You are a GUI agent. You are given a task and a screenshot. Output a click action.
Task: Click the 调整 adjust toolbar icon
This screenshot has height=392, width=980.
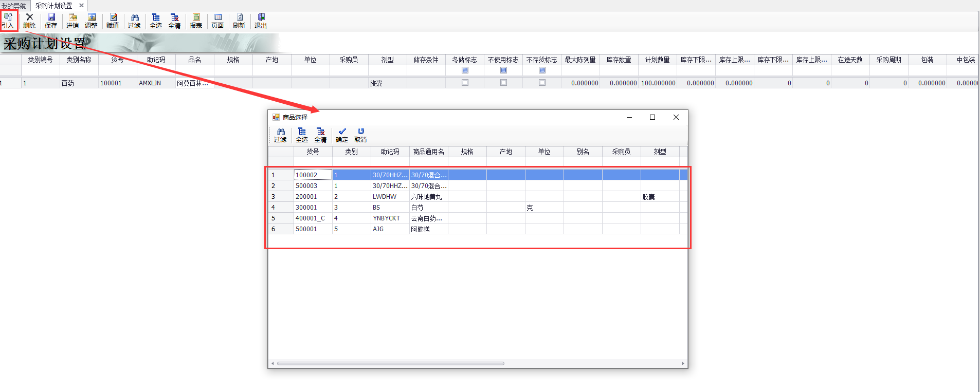point(91,21)
